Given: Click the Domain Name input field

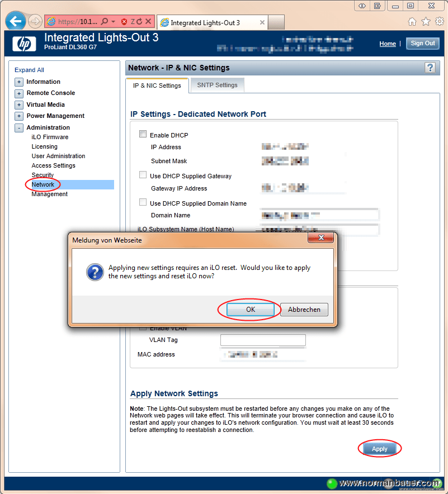Looking at the screenshot, I should [319, 215].
